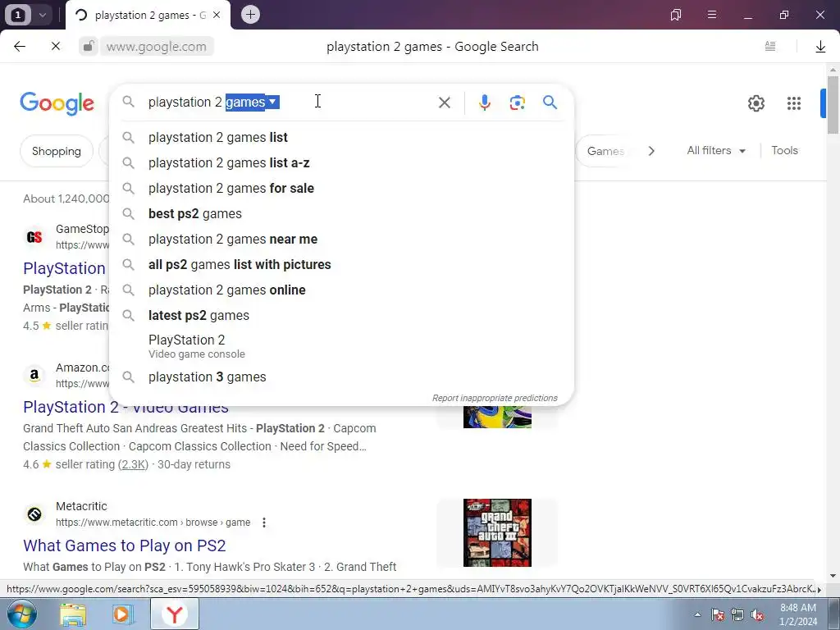Open Windows Explorer from taskbar
This screenshot has height=630, width=840.
click(x=73, y=614)
